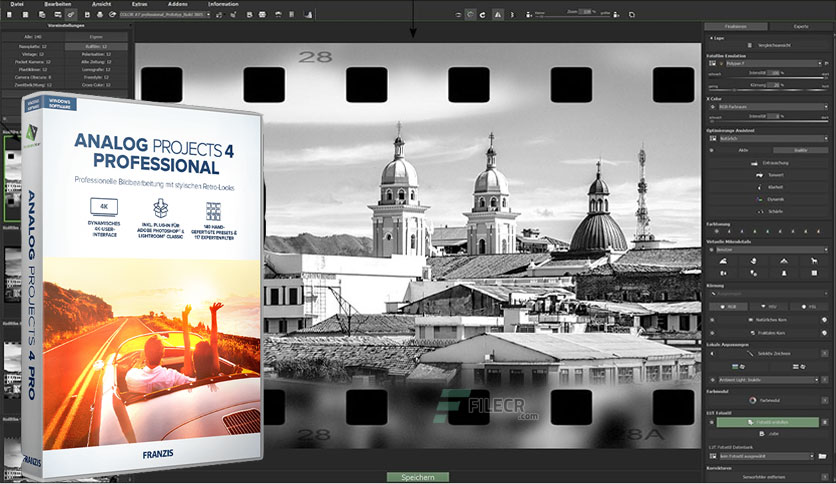
Task: Click the Dynamik button
Action: [x=768, y=199]
